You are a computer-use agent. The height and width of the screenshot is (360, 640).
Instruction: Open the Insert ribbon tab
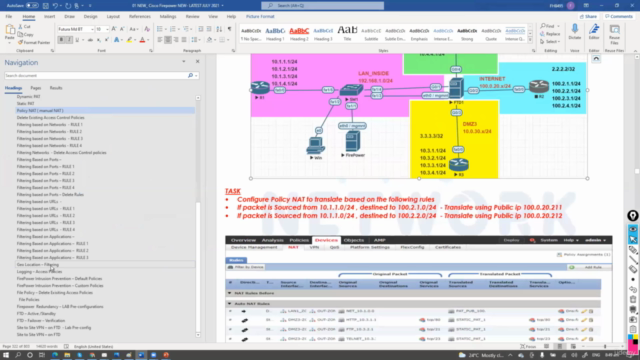tap(49, 17)
